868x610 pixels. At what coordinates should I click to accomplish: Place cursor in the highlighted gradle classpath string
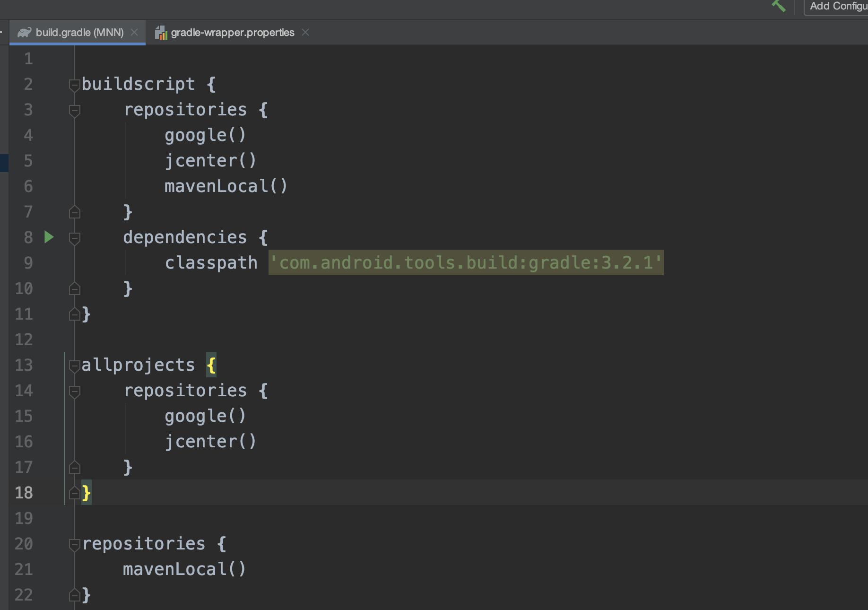coord(466,264)
